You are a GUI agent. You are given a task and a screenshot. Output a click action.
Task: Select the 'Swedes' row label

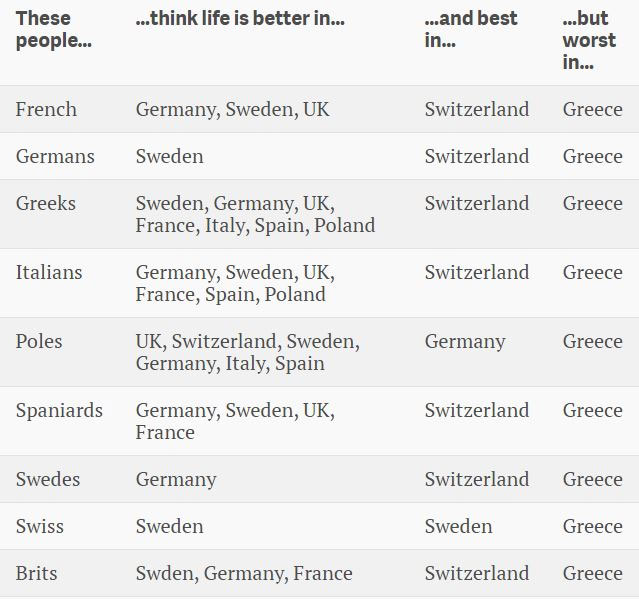click(48, 479)
